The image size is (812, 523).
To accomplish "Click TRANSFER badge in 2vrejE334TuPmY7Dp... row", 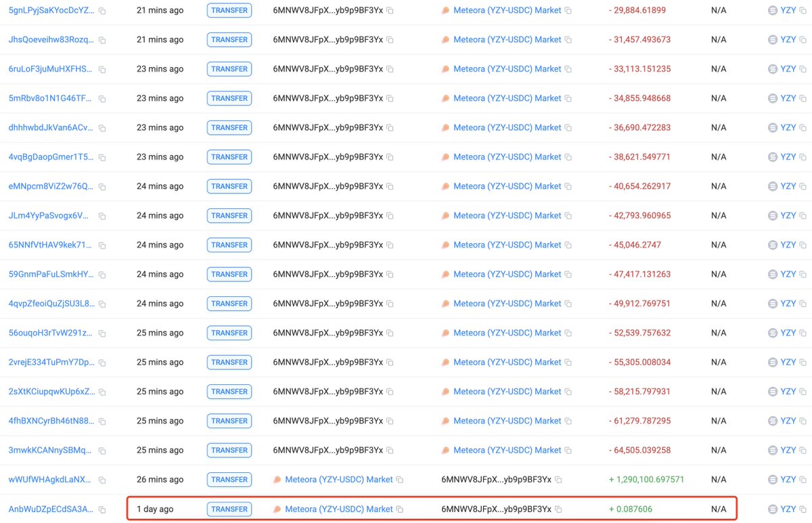I will pyautogui.click(x=229, y=362).
